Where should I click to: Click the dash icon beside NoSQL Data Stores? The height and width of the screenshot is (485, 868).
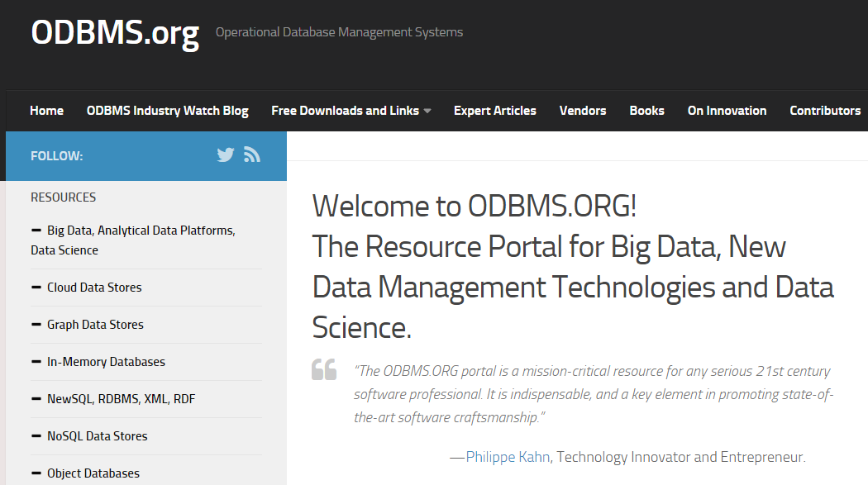click(x=36, y=436)
